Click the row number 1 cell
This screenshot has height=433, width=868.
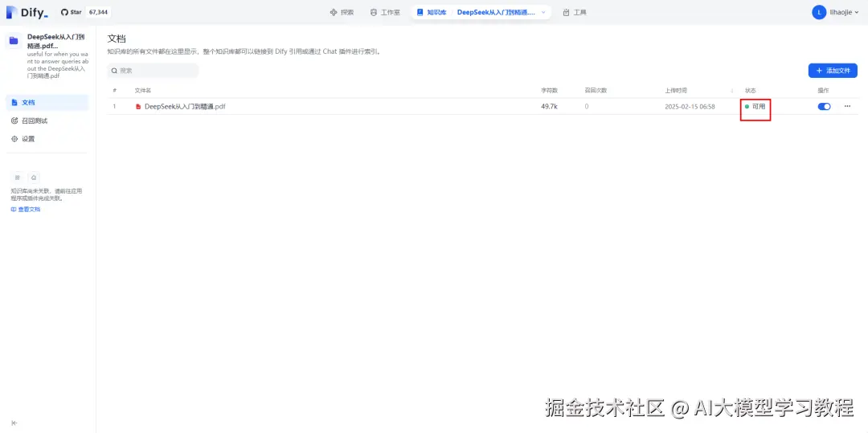[115, 107]
